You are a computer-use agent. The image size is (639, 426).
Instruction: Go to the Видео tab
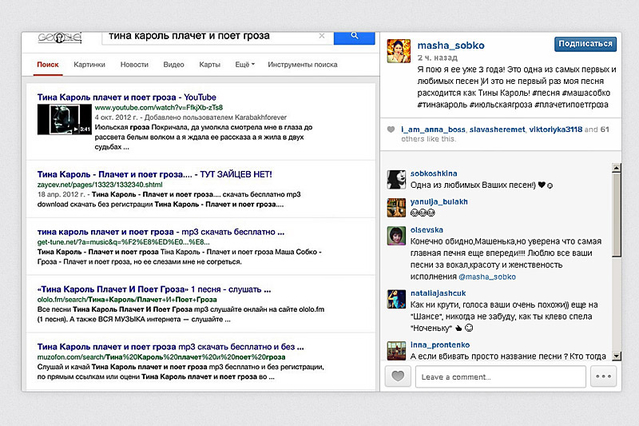[x=174, y=64]
